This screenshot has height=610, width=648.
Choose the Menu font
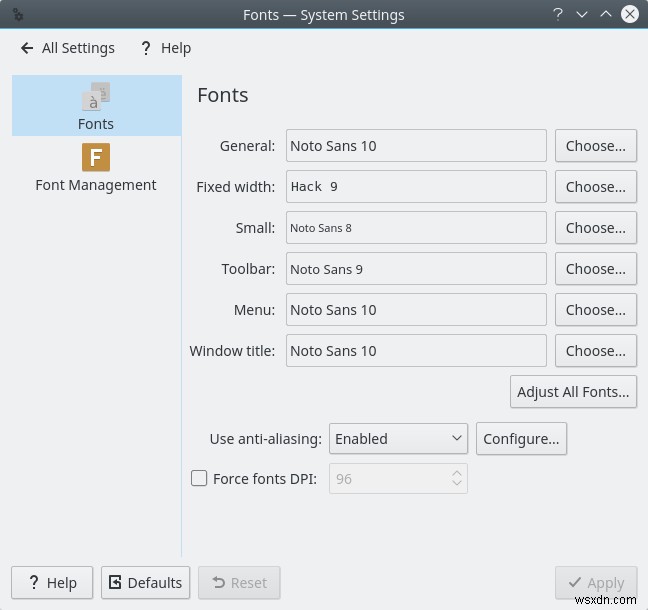click(x=595, y=310)
